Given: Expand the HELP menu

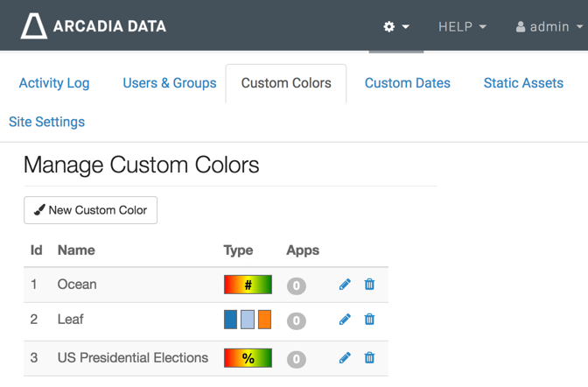Looking at the screenshot, I should pyautogui.click(x=462, y=27).
